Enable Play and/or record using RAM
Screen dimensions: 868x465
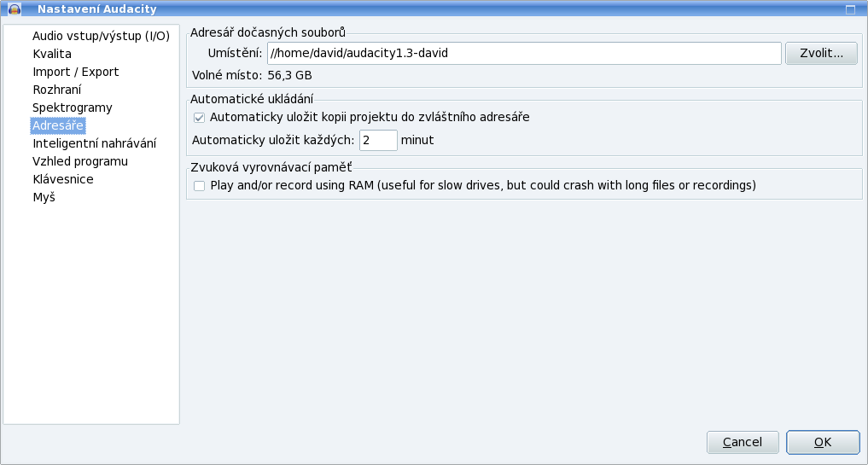click(x=199, y=185)
